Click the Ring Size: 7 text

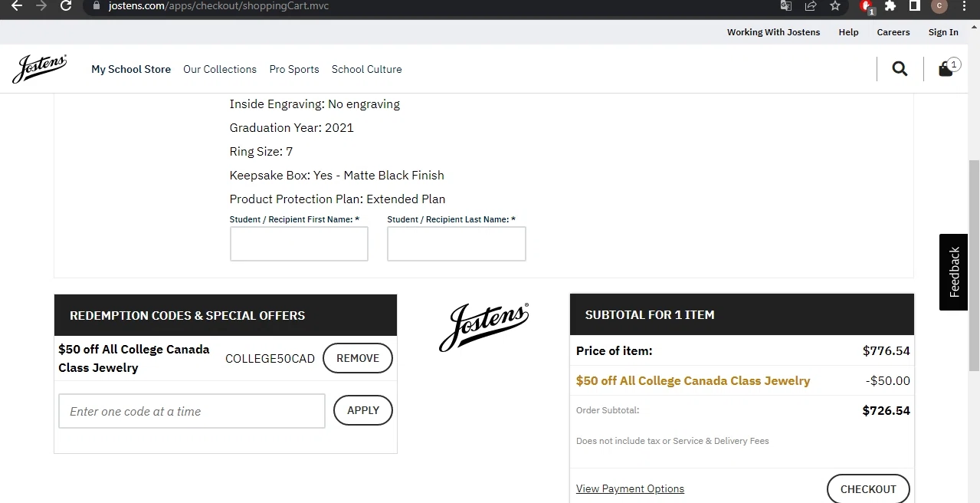[261, 151]
